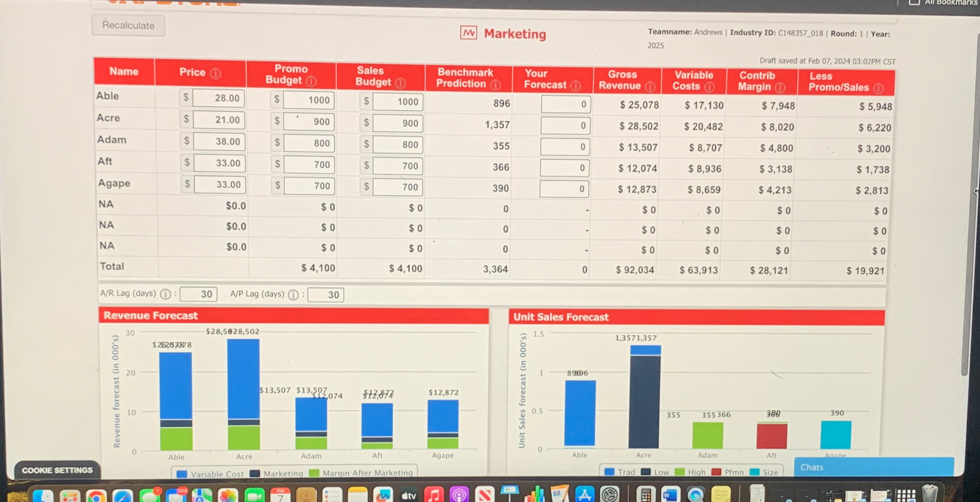
Task: Click the Less Promo/Sales info icon
Action: [879, 88]
